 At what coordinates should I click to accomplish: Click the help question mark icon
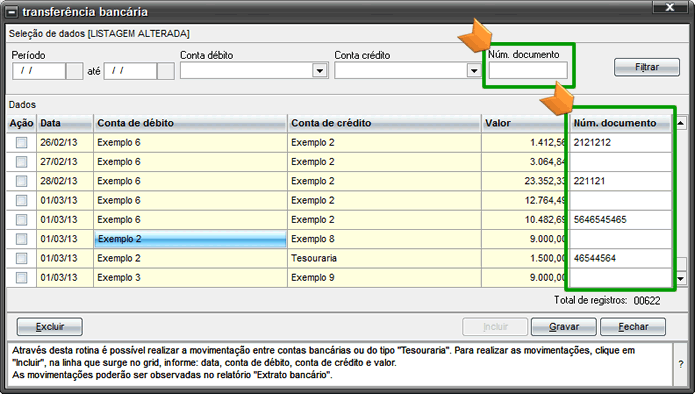tap(681, 364)
